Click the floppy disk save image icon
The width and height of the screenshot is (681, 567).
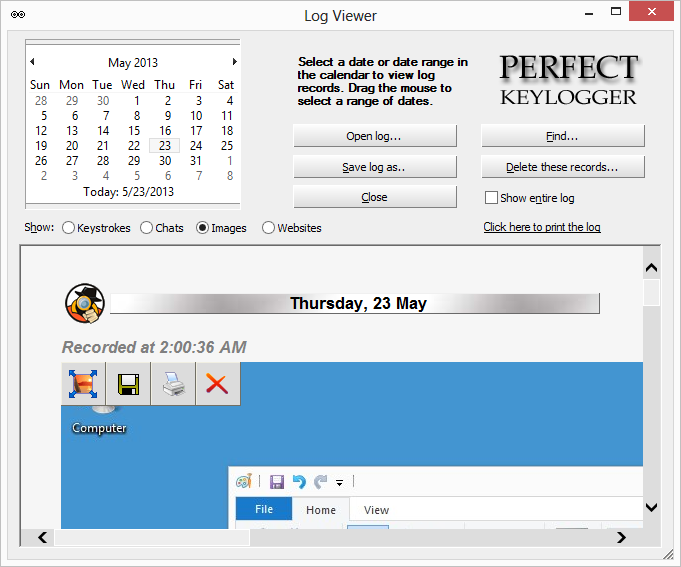tap(128, 384)
